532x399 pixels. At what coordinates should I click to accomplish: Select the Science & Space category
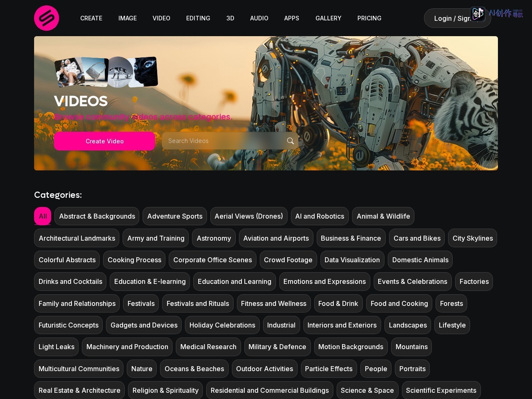pos(367,390)
